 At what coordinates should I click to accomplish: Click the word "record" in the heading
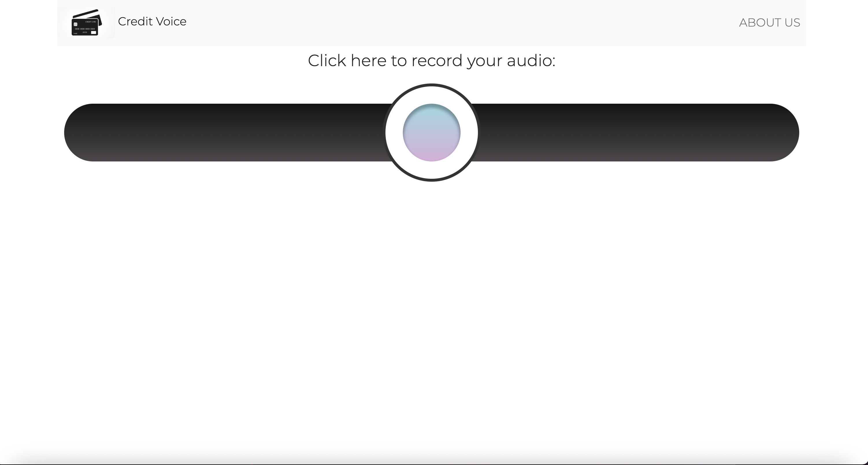(437, 61)
